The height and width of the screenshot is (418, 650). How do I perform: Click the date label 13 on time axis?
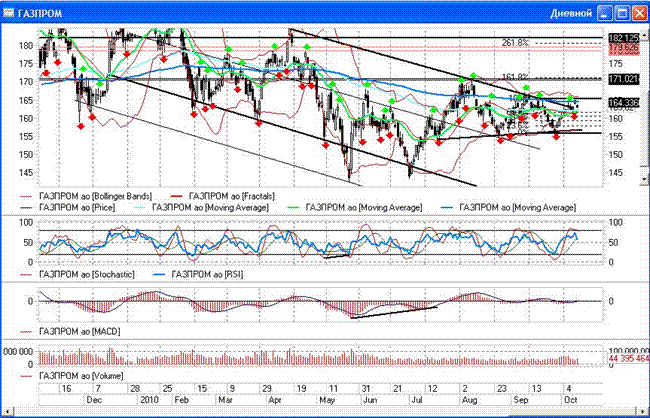click(x=536, y=389)
